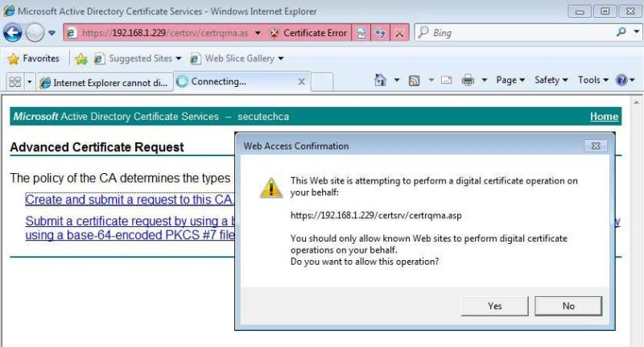Expand the address bar URL history dropdown

tap(258, 33)
